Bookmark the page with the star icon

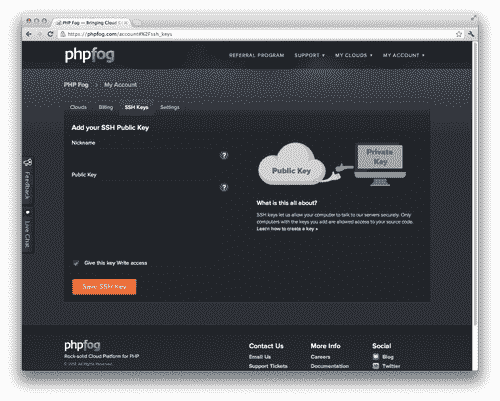459,34
